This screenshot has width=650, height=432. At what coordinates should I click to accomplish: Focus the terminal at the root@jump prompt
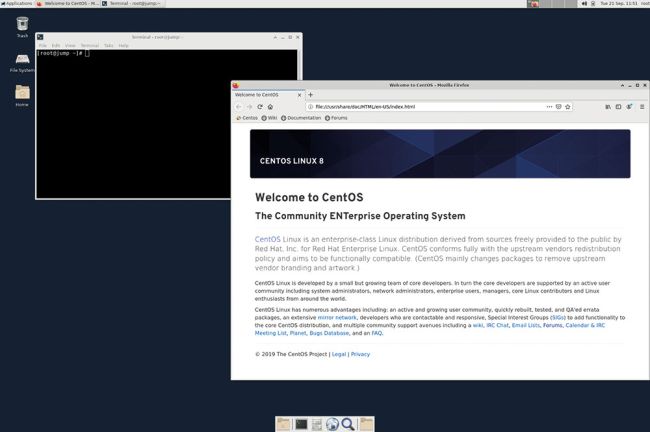167,124
